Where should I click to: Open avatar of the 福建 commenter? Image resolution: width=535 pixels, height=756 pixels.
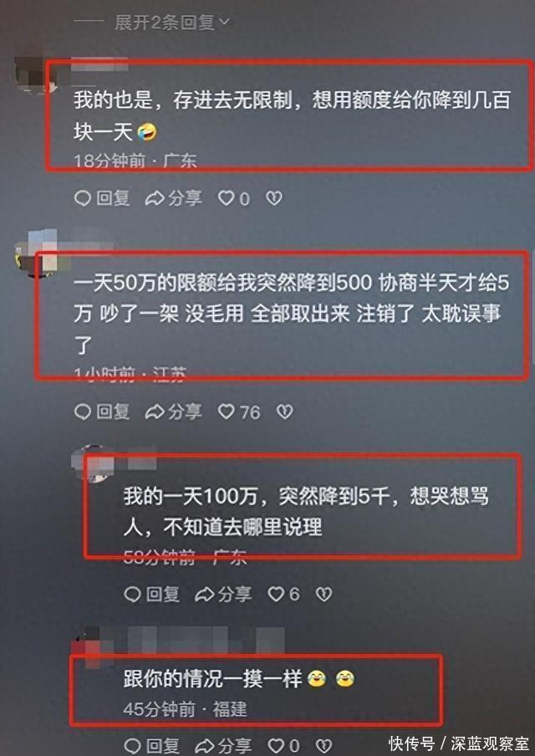pyautogui.click(x=89, y=646)
